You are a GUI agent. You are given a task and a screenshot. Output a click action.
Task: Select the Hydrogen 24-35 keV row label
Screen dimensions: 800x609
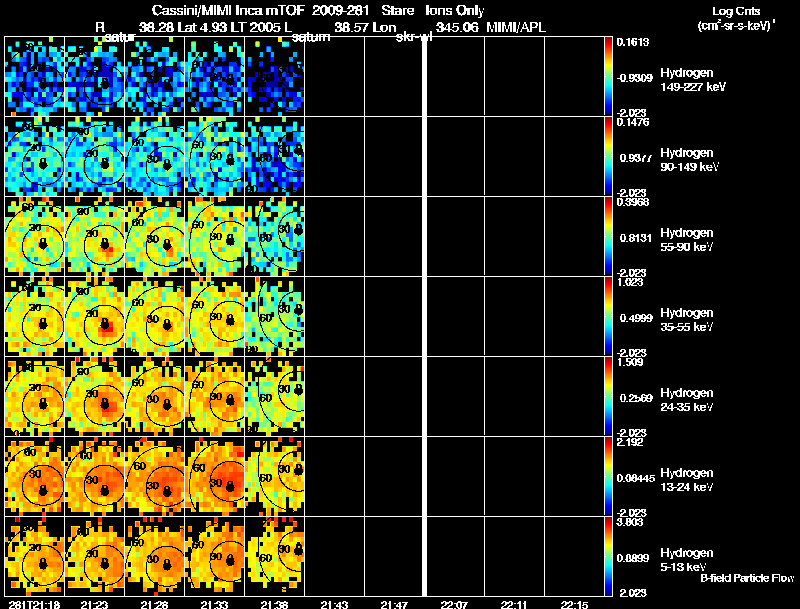tap(687, 400)
